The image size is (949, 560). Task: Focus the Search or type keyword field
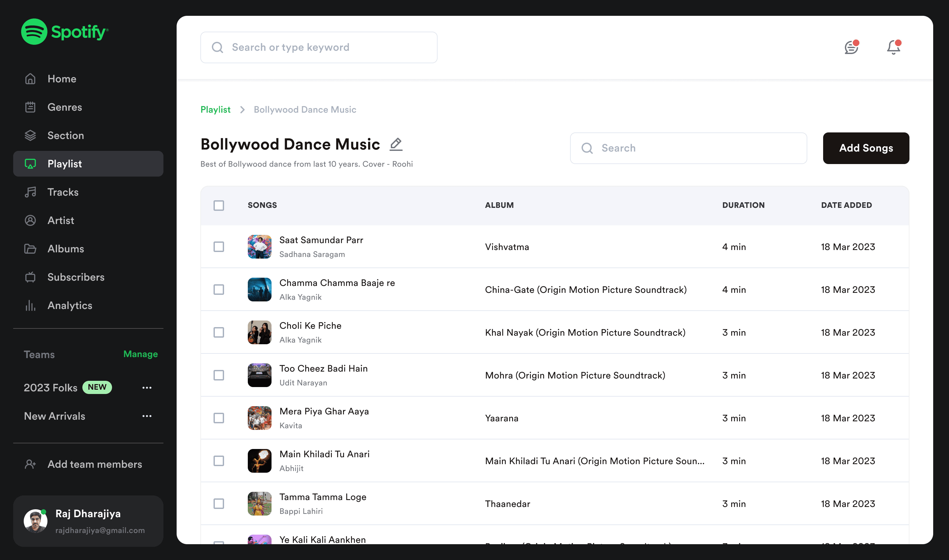click(x=319, y=47)
